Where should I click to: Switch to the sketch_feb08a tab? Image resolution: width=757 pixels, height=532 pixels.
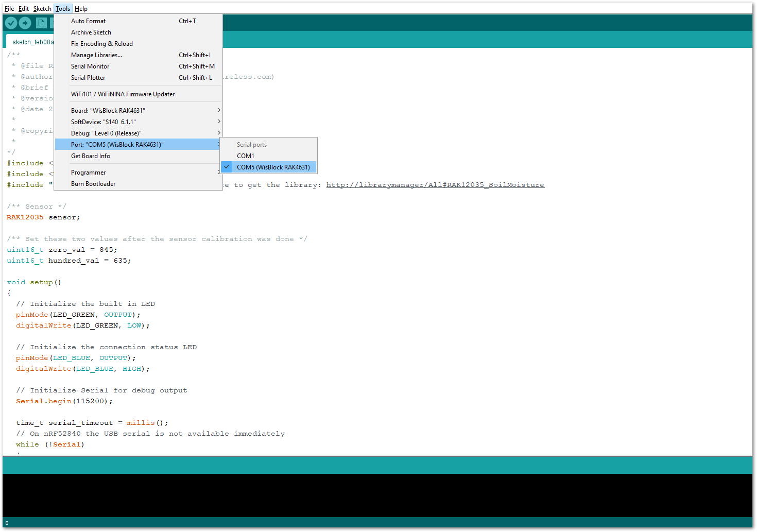[30, 42]
